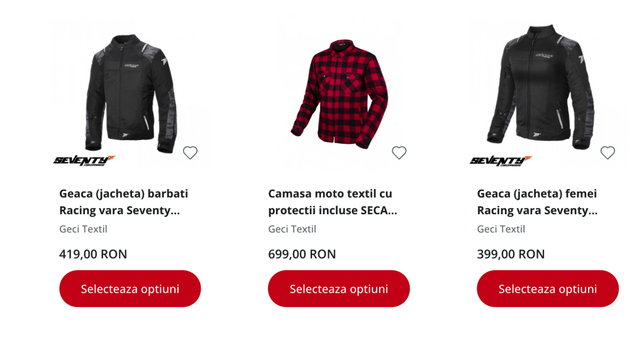Viewport: 644px width, 360px height.
Task: Open the "Camasa moto textil cu protectii" title
Action: pos(332,202)
